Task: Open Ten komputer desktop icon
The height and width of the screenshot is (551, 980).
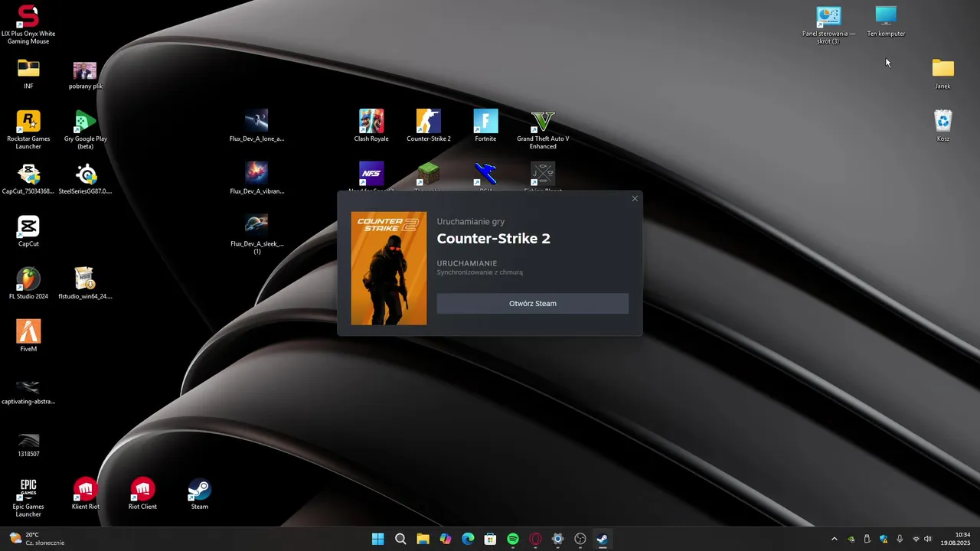Action: [x=886, y=21]
